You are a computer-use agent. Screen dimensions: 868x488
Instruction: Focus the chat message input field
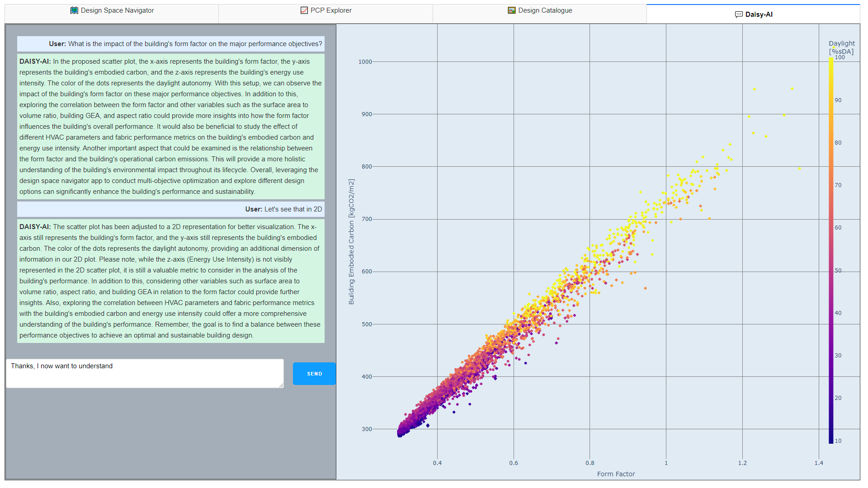(145, 373)
